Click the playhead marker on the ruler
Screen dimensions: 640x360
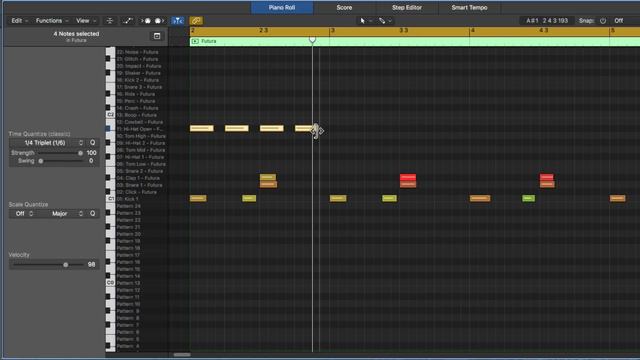click(312, 40)
